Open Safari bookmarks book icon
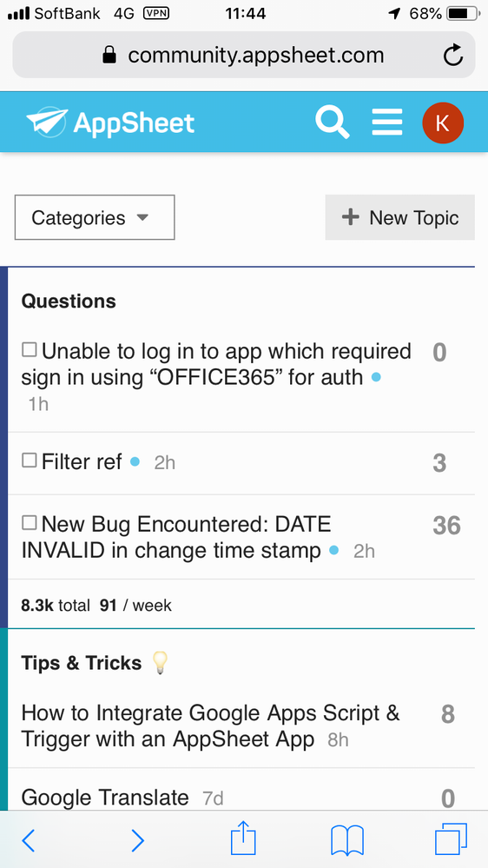Image resolution: width=488 pixels, height=868 pixels. tap(347, 840)
